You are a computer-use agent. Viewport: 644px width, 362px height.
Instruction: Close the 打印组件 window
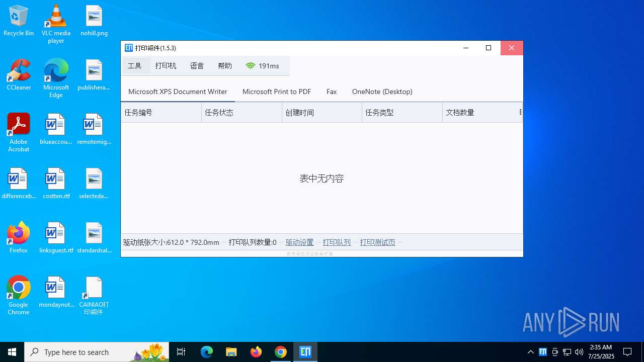point(512,48)
